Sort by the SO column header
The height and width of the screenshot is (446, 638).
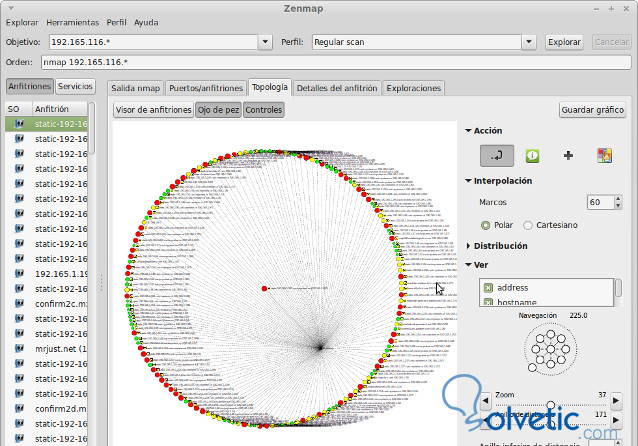point(19,109)
